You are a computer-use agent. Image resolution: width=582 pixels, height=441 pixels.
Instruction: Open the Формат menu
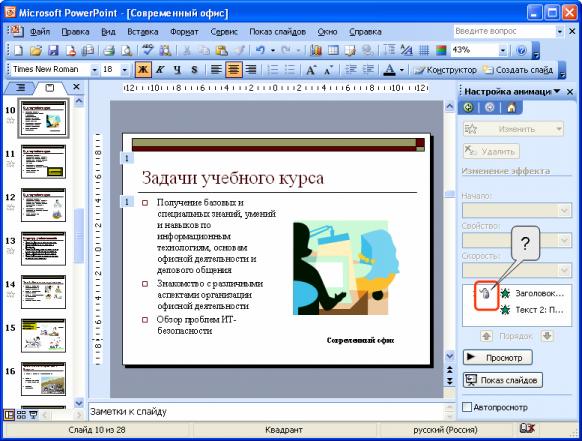coord(184,32)
